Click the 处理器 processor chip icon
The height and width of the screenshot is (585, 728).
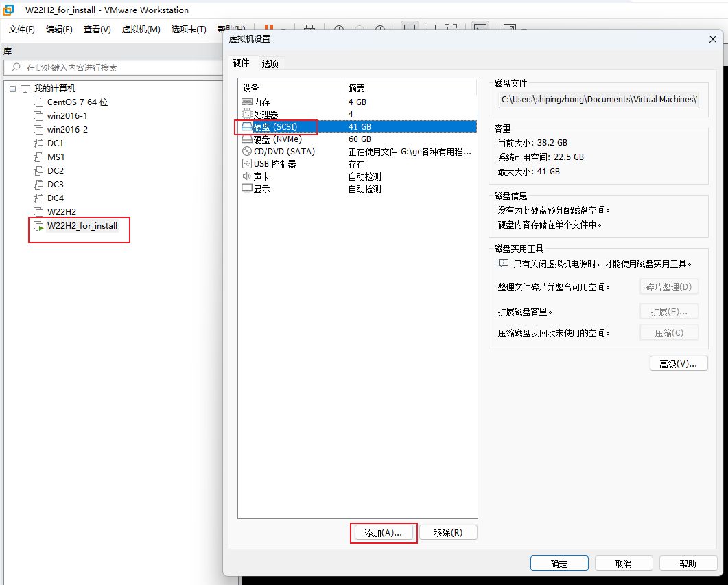pos(247,115)
